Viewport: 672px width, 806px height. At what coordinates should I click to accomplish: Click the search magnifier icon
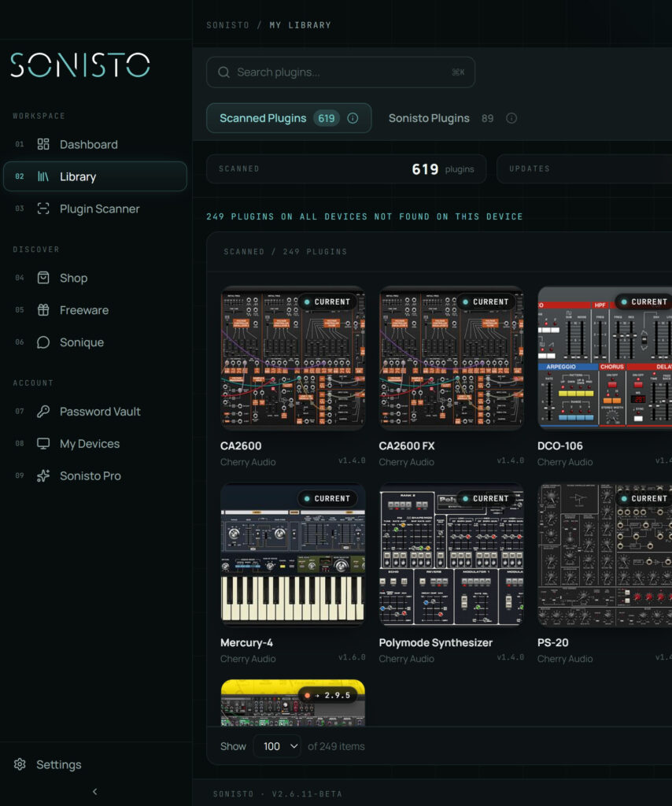[x=223, y=72]
